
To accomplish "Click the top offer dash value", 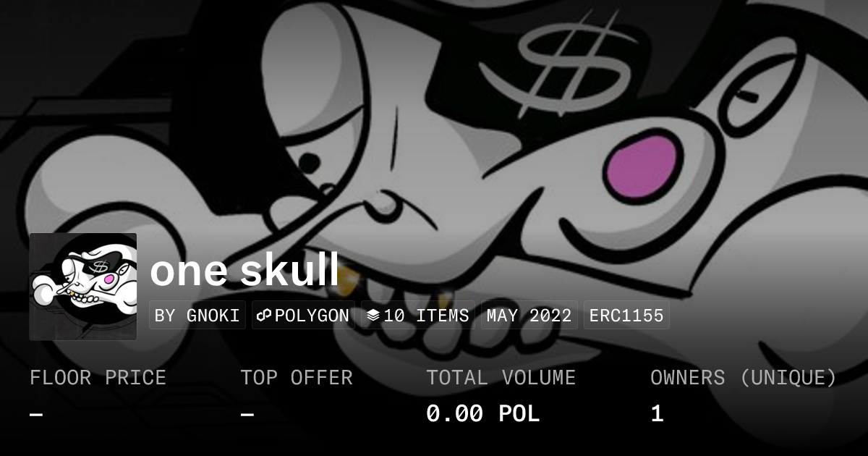I will (x=247, y=415).
